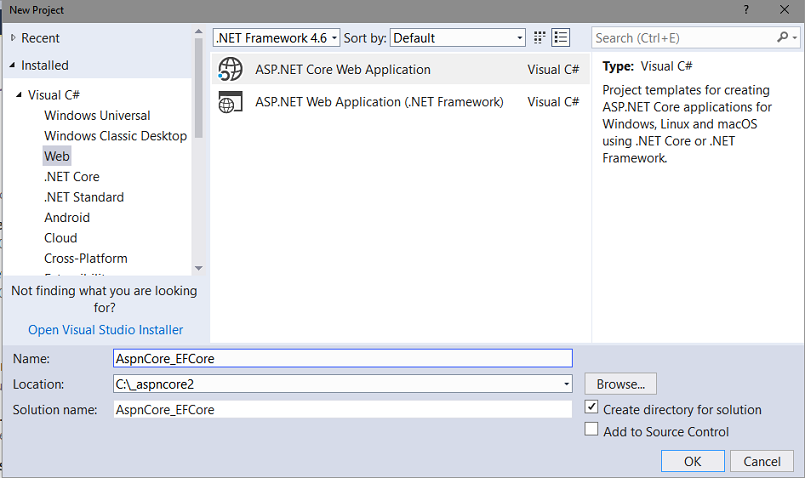The image size is (805, 478).
Task: Click the Browse... button
Action: (x=620, y=384)
